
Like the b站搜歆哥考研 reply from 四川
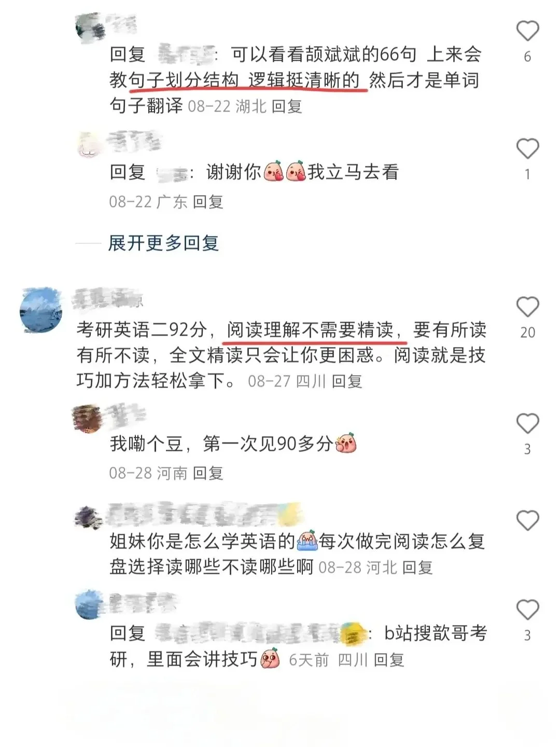527,610
